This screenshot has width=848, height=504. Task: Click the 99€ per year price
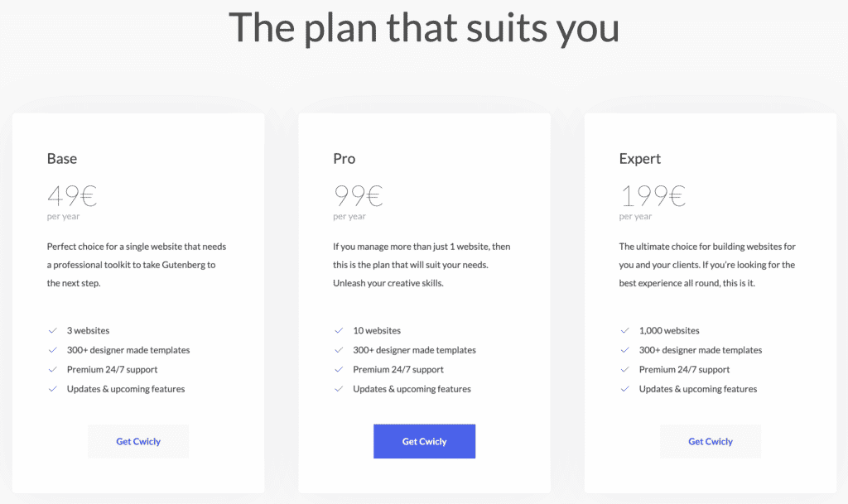pyautogui.click(x=358, y=195)
